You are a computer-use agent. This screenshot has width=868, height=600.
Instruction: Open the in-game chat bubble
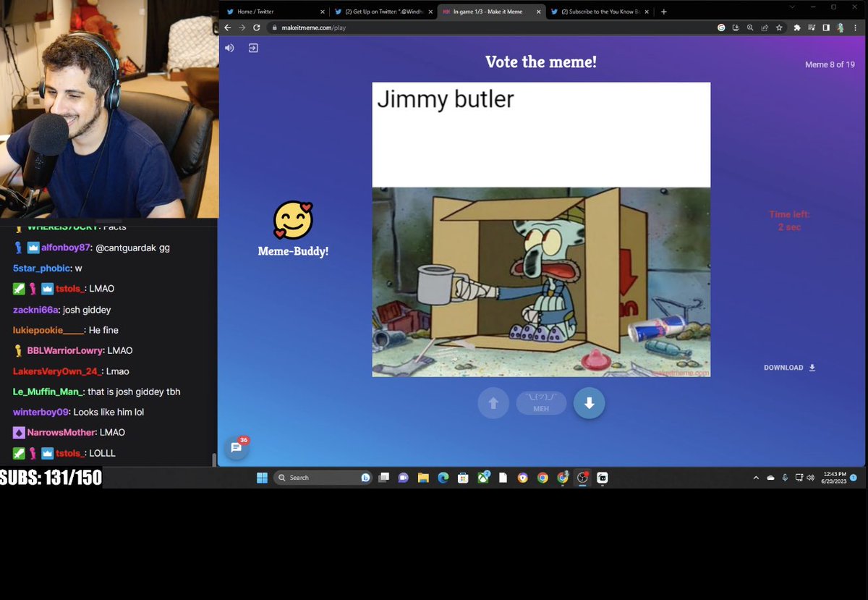coord(236,447)
